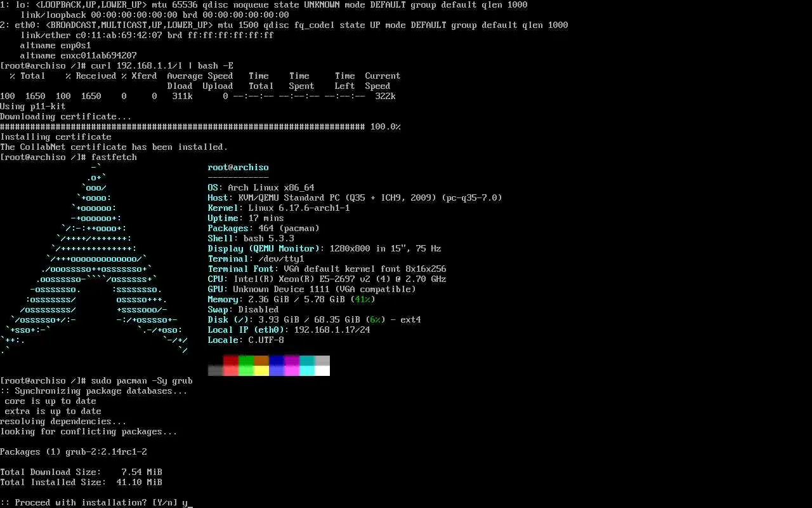The width and height of the screenshot is (812, 508).
Task: Click the 'Total Installed Size: 41.10 MiB' line
Action: [81, 483]
